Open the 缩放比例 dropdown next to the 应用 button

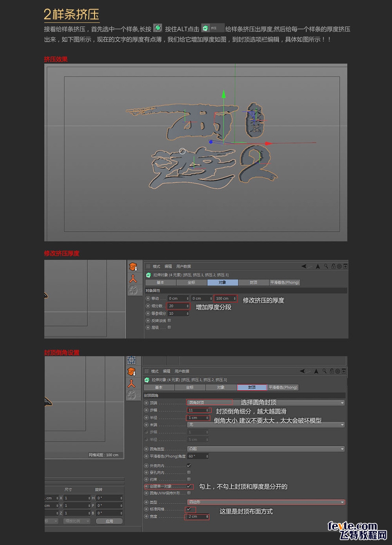pyautogui.click(x=77, y=521)
